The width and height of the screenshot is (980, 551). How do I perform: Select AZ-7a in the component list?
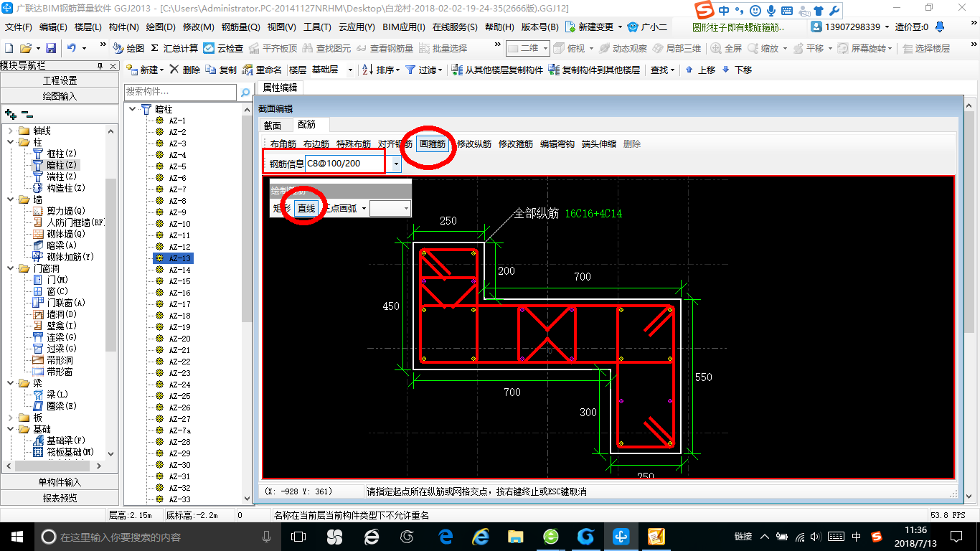(179, 430)
